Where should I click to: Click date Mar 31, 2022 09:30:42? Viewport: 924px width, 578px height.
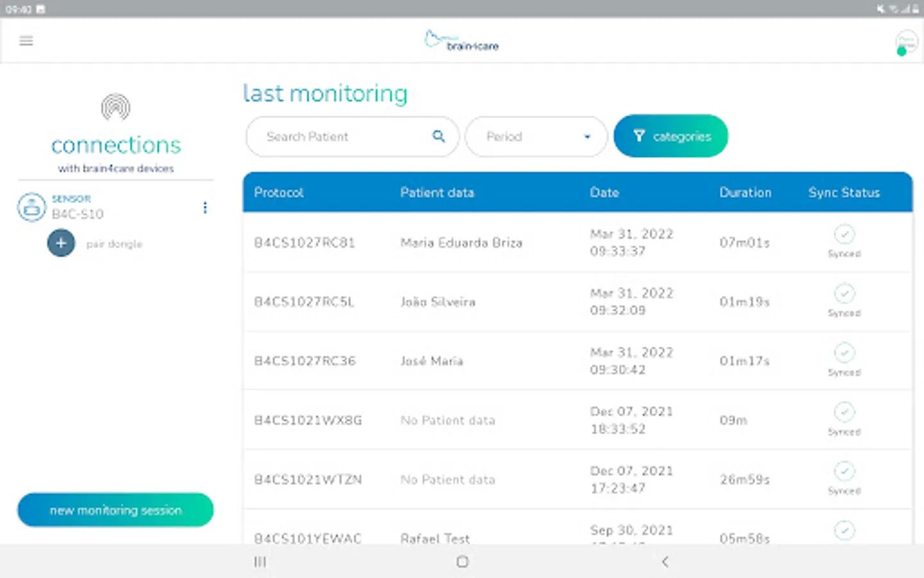coord(631,361)
